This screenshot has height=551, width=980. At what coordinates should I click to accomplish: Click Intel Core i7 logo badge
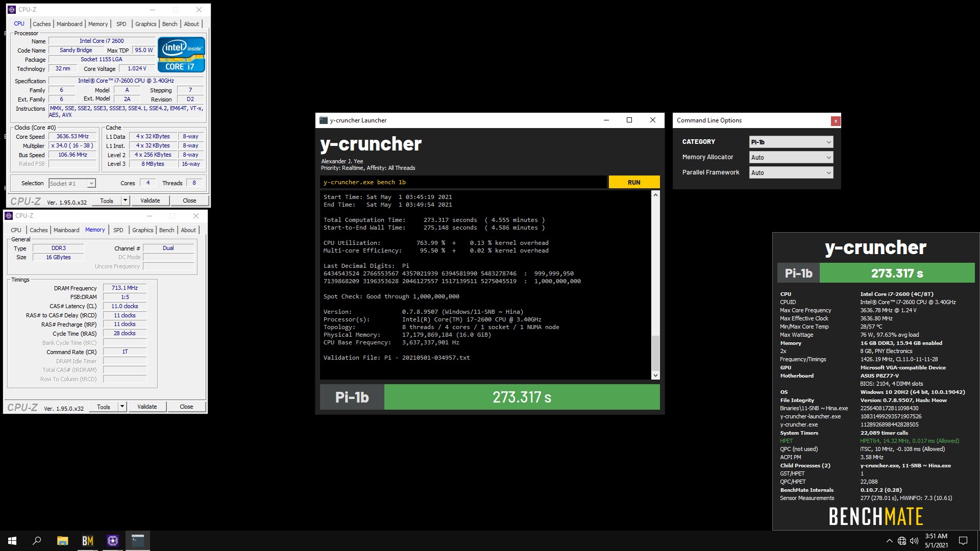(x=181, y=55)
